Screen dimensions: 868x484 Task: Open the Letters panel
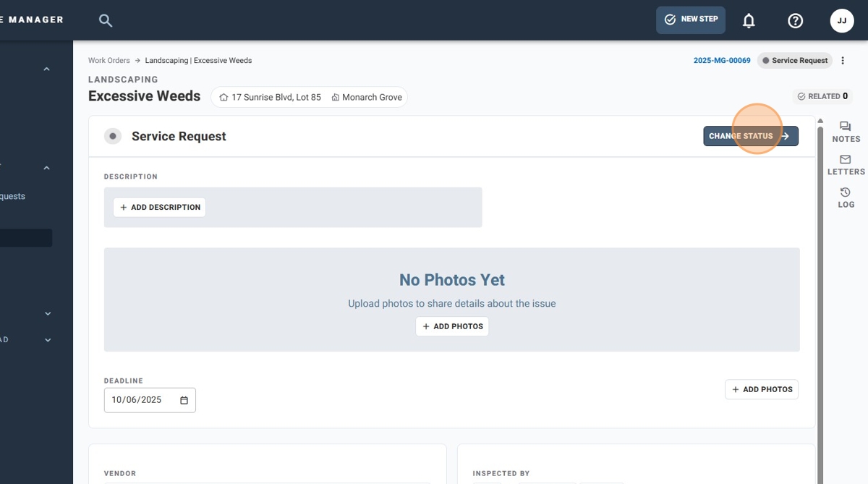846,165
